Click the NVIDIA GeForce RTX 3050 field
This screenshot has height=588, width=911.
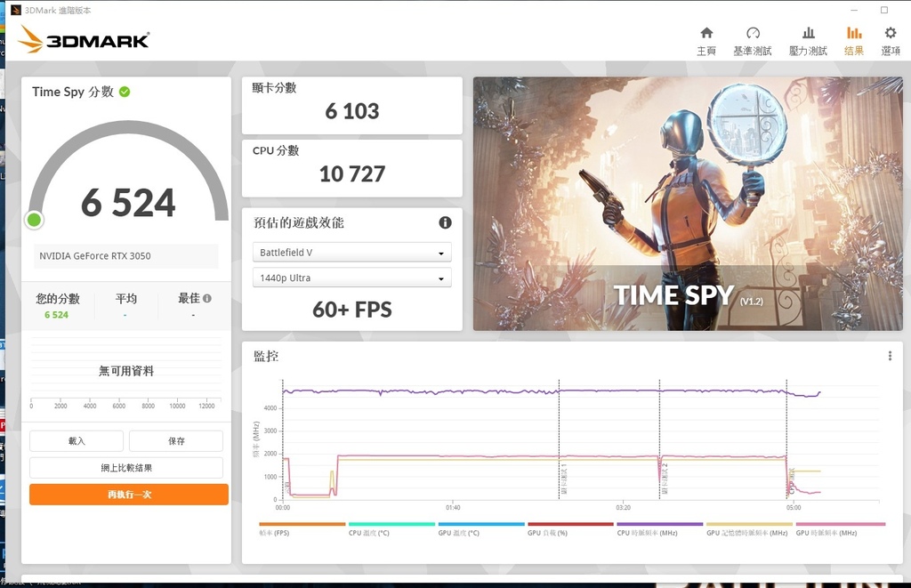[126, 255]
